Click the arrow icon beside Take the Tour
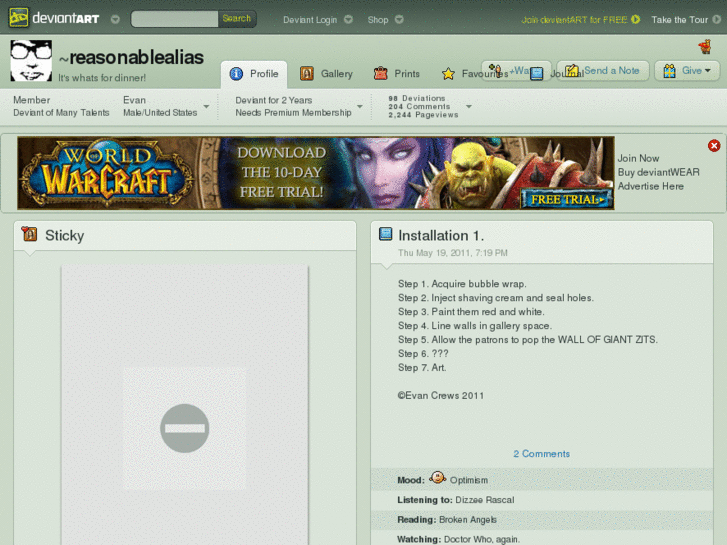The image size is (727, 545). [x=716, y=19]
